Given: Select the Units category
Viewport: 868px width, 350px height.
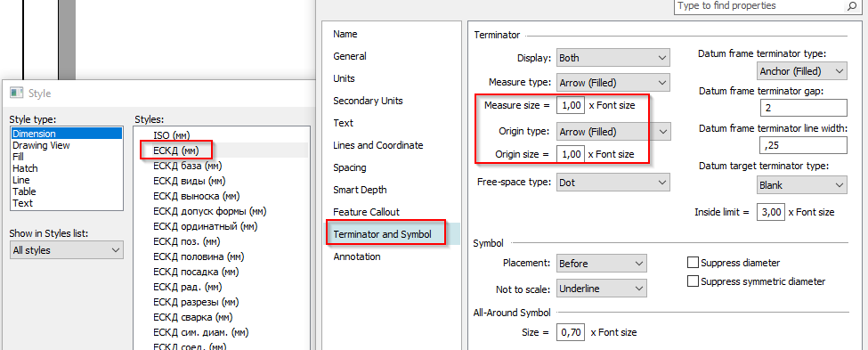Looking at the screenshot, I should [344, 78].
